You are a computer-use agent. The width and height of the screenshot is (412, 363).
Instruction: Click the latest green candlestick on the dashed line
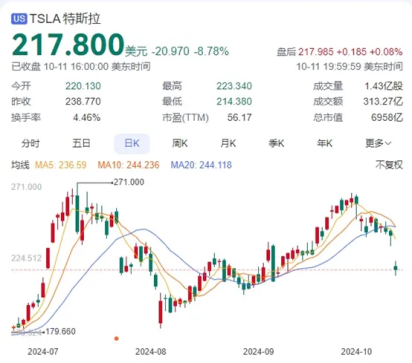(396, 268)
